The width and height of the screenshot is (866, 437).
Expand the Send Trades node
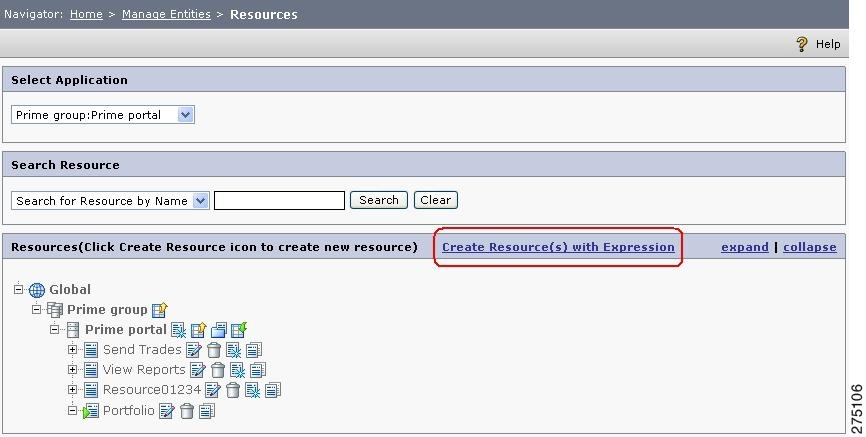point(72,350)
